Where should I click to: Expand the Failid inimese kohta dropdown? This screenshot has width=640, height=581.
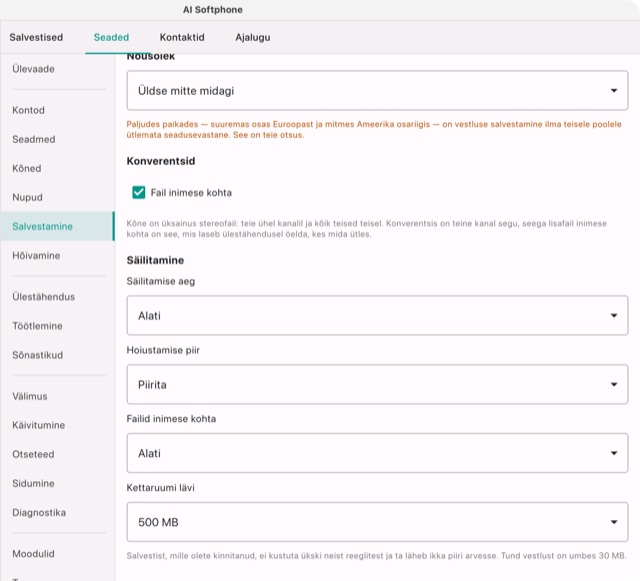[x=377, y=453]
